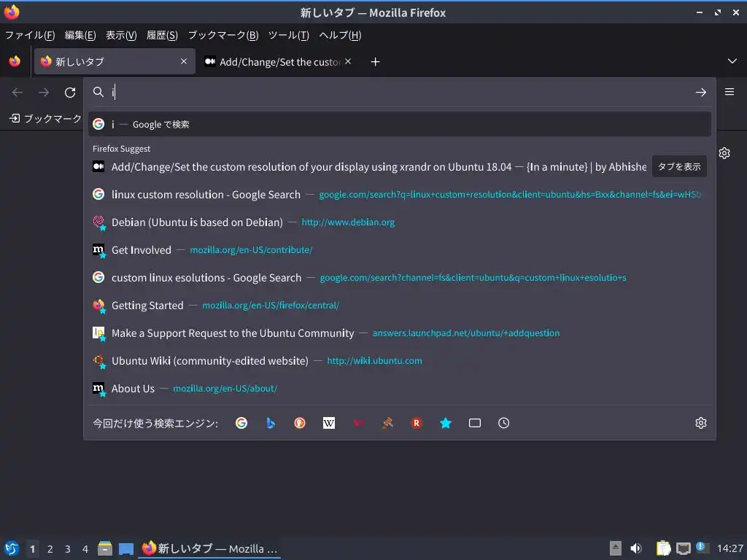Open removable media eject tray icon
This screenshot has height=560, width=747.
point(616,548)
